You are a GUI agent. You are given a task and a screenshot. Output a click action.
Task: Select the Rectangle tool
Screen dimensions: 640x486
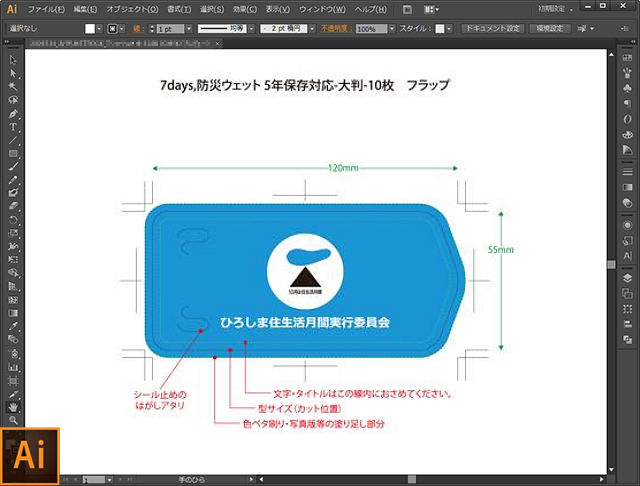(13, 153)
